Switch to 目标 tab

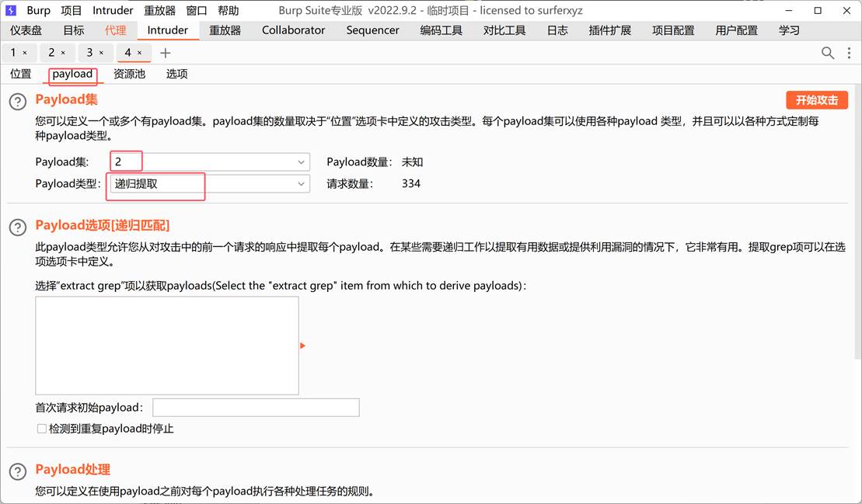point(74,30)
